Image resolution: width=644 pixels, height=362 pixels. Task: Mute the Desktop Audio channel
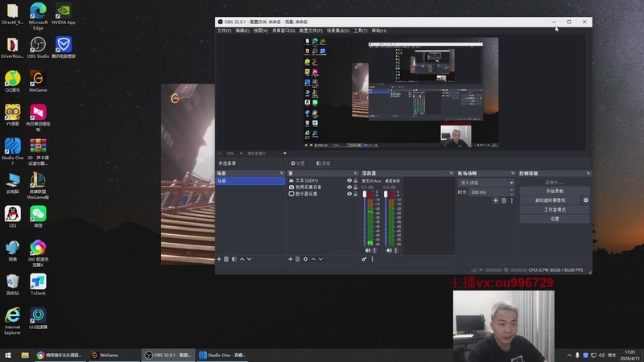click(389, 250)
